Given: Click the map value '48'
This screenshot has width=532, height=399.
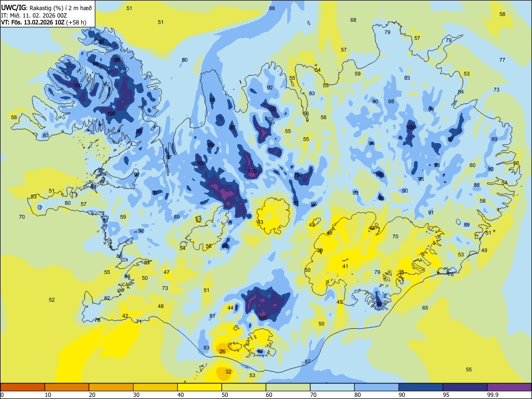Looking at the screenshot, I should 161,306.
